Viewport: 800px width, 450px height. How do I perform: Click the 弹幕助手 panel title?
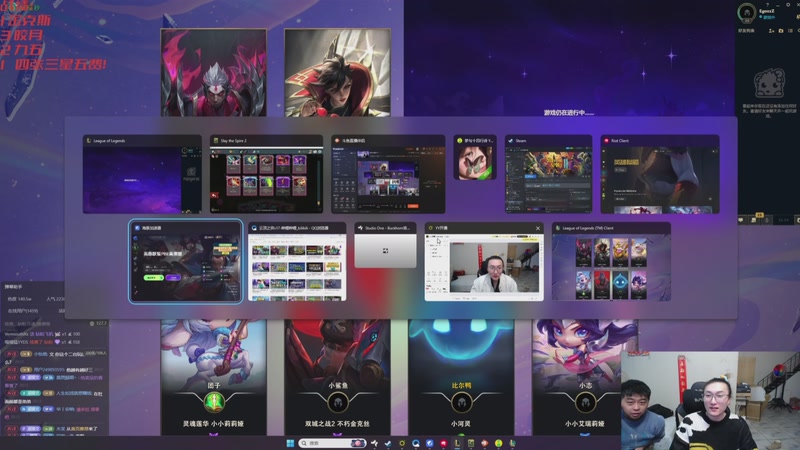(x=14, y=287)
